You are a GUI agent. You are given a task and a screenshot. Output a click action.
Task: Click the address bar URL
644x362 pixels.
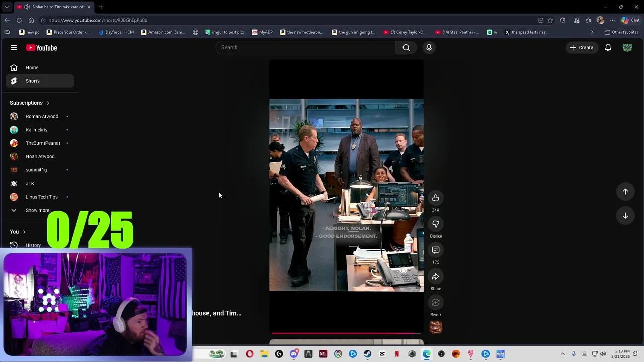point(98,20)
